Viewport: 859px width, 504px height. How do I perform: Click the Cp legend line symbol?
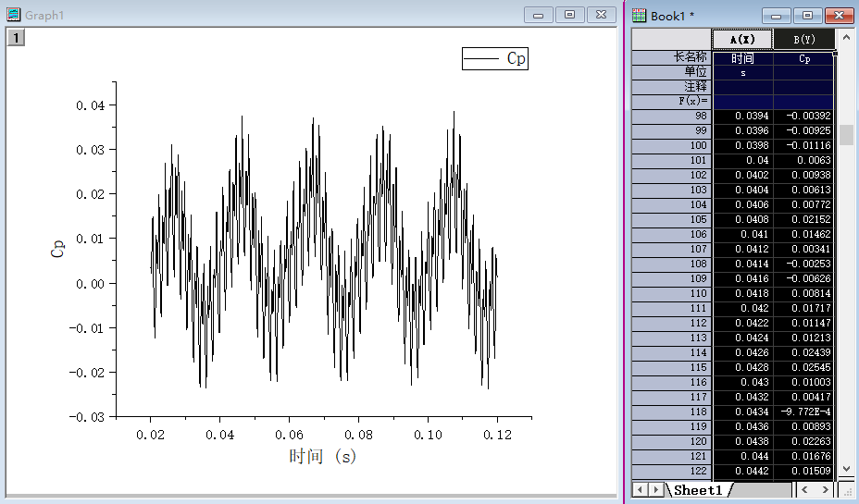(x=481, y=58)
